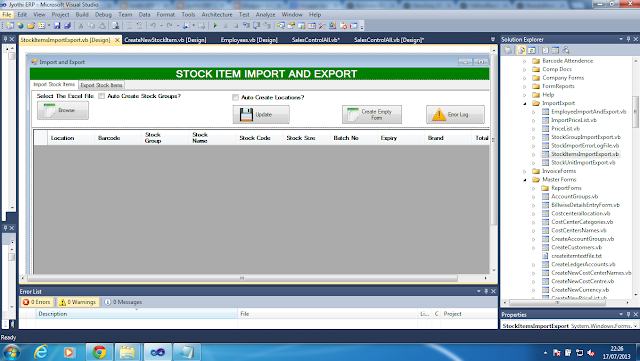640x361 pixels.
Task: Expand the Comp Docs folder
Action: 525,69
